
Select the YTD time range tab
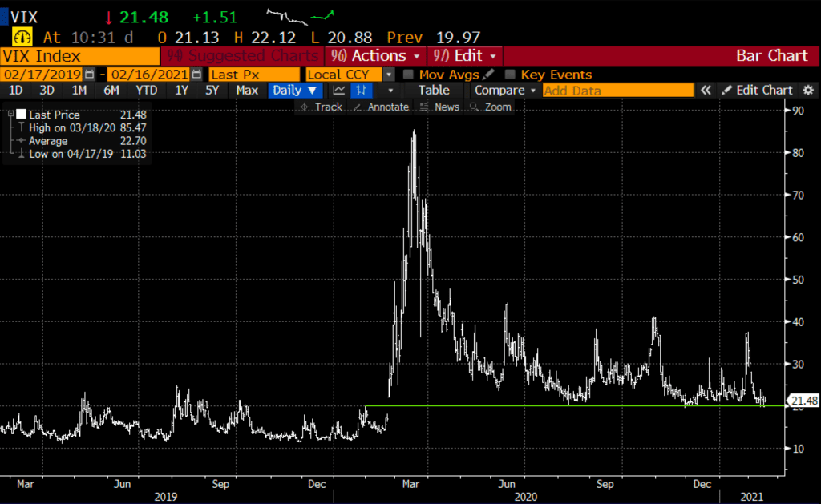point(147,91)
